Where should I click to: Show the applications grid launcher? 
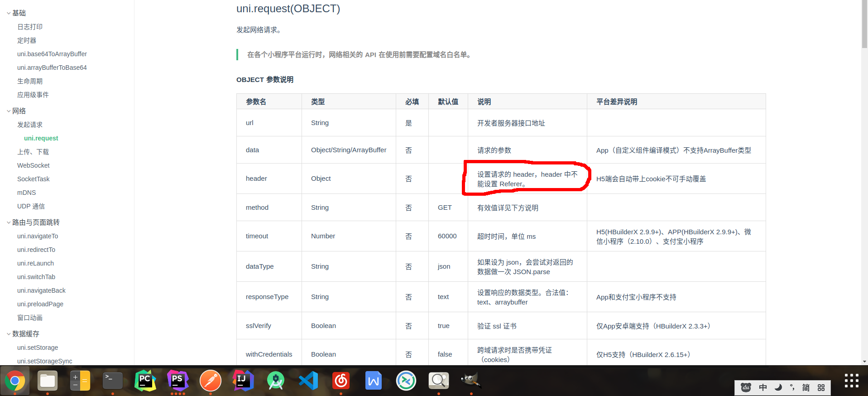(852, 381)
